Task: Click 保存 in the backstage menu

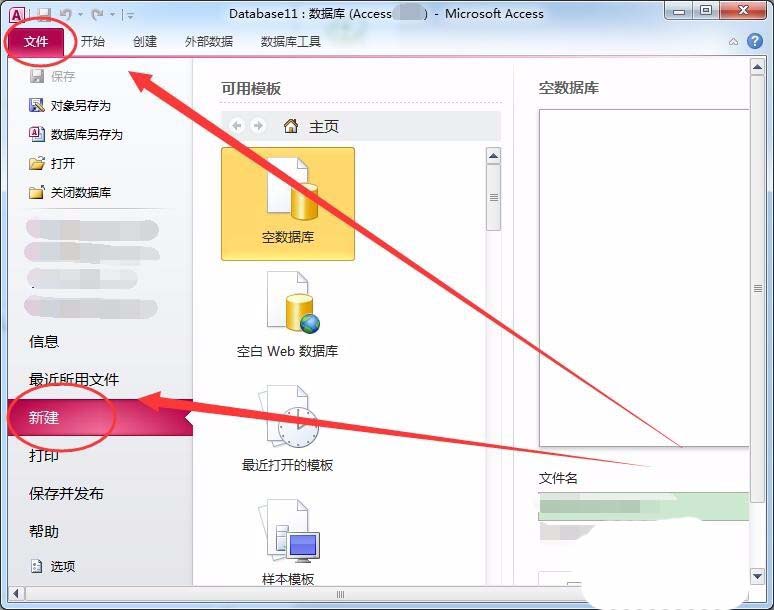Action: coord(52,76)
